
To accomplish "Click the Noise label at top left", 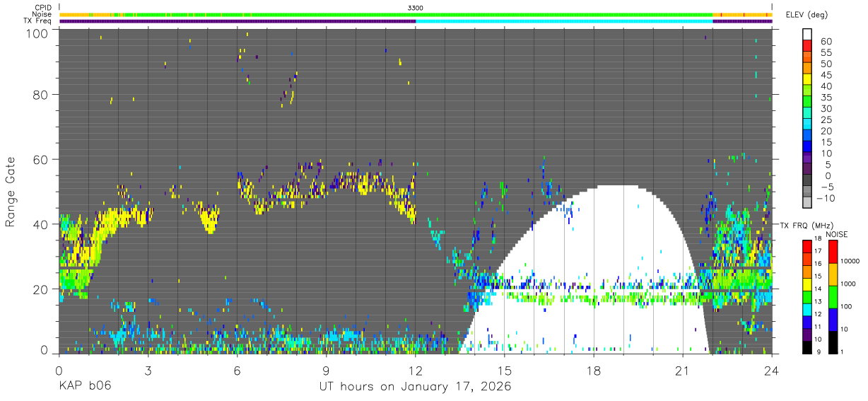I will [42, 14].
